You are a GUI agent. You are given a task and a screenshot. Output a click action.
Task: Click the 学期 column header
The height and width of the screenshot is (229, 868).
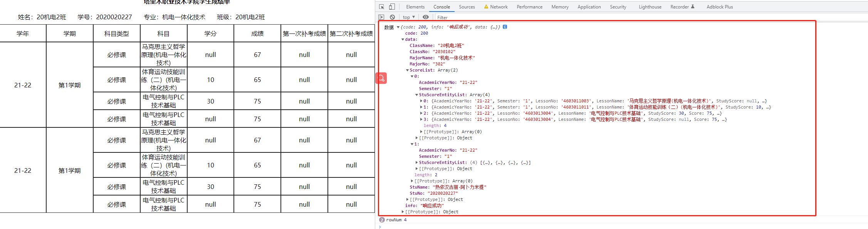(x=70, y=33)
